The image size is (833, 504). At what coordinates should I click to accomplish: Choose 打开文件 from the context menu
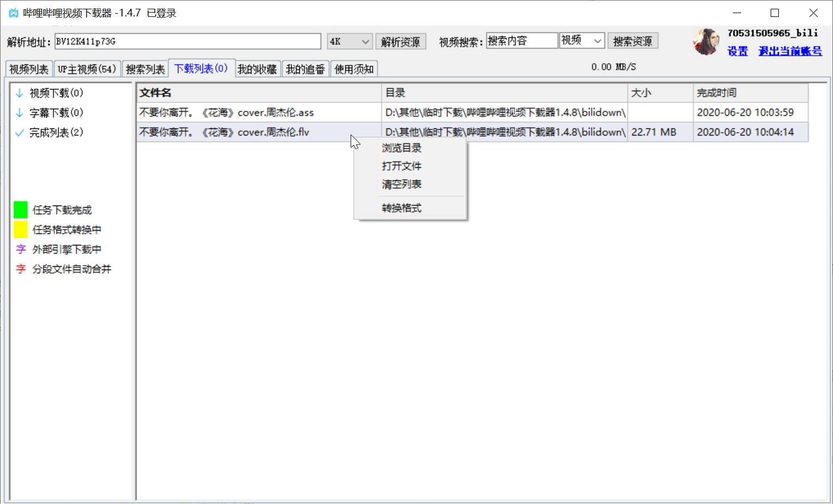click(401, 166)
